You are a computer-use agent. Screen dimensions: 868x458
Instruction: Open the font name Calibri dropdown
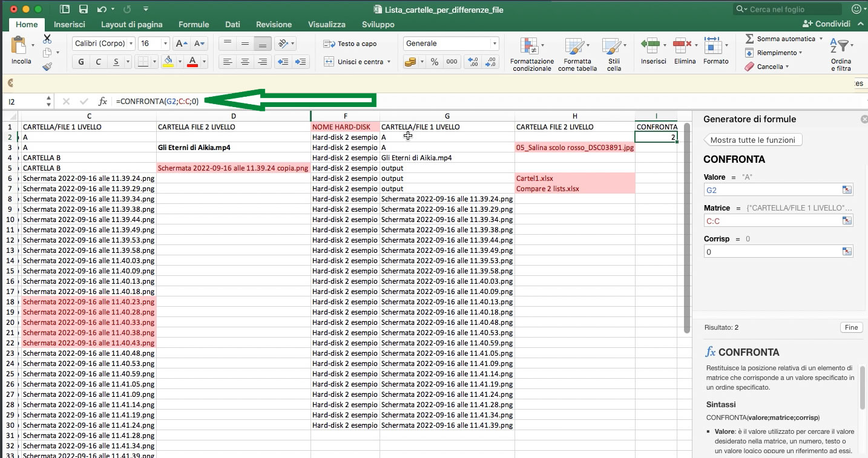(131, 44)
